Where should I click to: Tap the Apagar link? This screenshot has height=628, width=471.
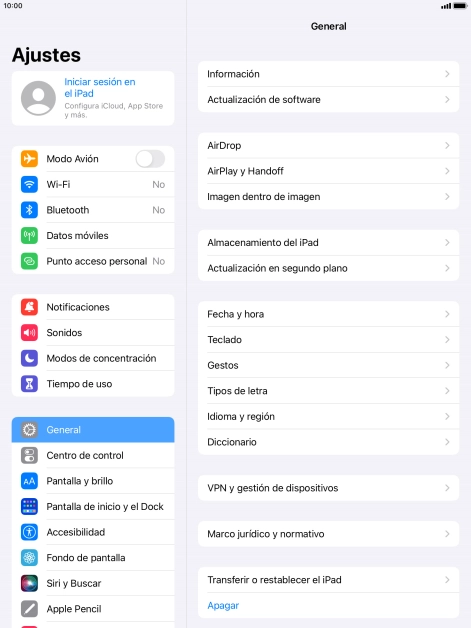click(x=223, y=605)
